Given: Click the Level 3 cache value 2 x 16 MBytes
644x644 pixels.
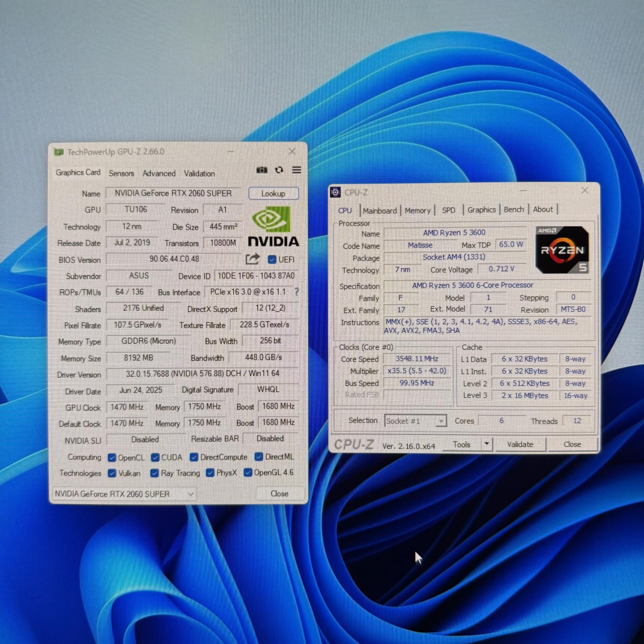Looking at the screenshot, I should [x=525, y=395].
